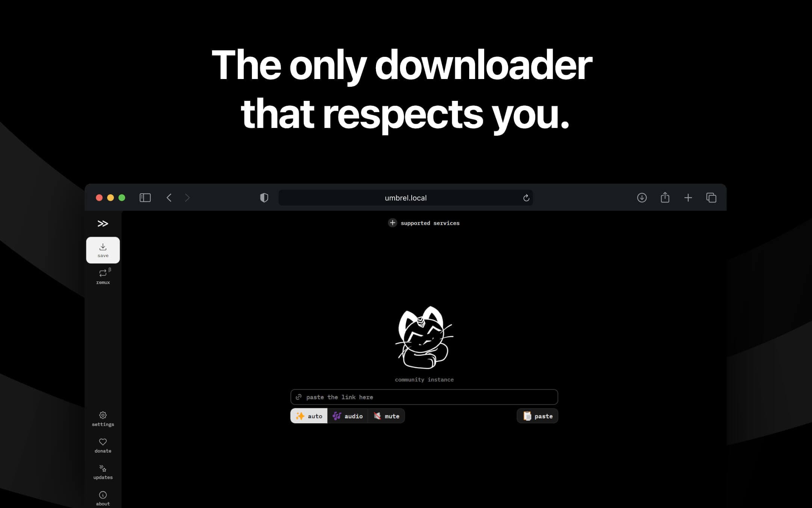Screen dimensions: 812x508
Task: Click the sidebar collapse arrow
Action: 103,223
